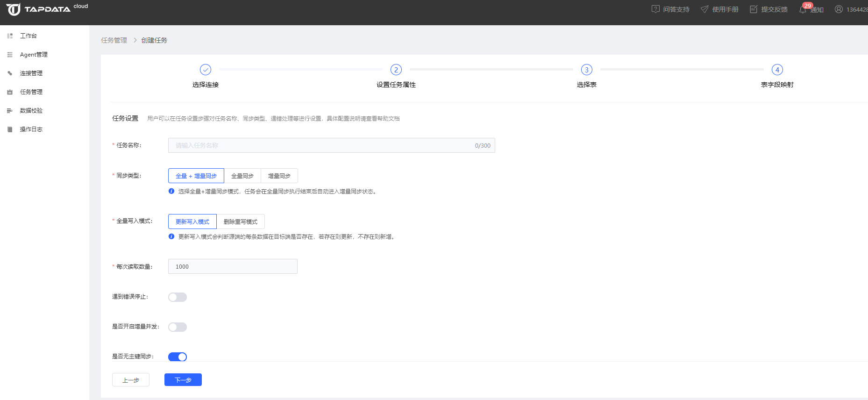Screen dimensions: 868x400
Task: Enable the 遇到错误停止 switch
Action: [178, 297]
